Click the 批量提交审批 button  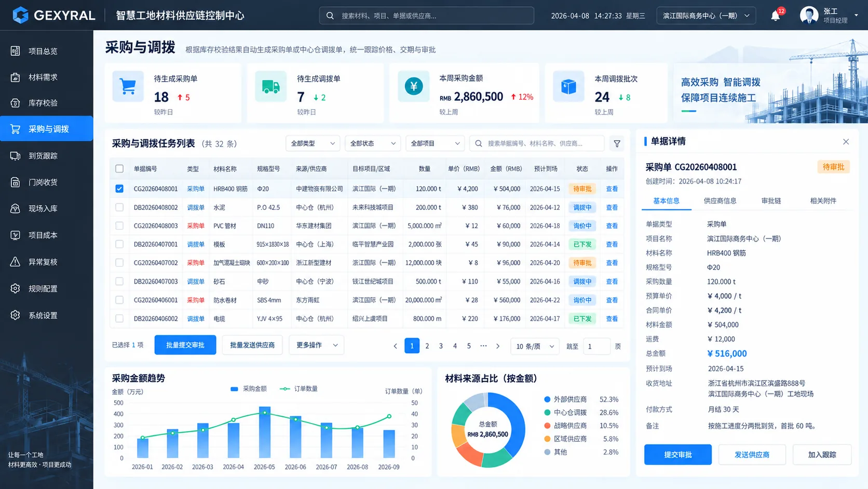tap(185, 345)
